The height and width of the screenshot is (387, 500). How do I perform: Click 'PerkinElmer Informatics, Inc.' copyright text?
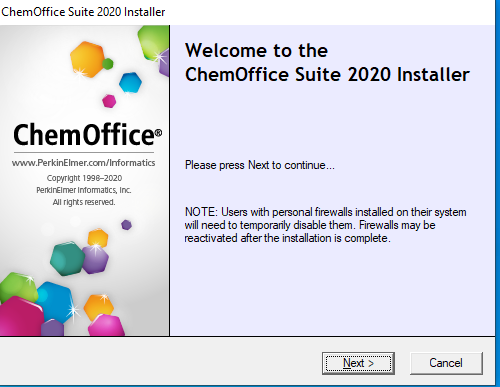84,190
